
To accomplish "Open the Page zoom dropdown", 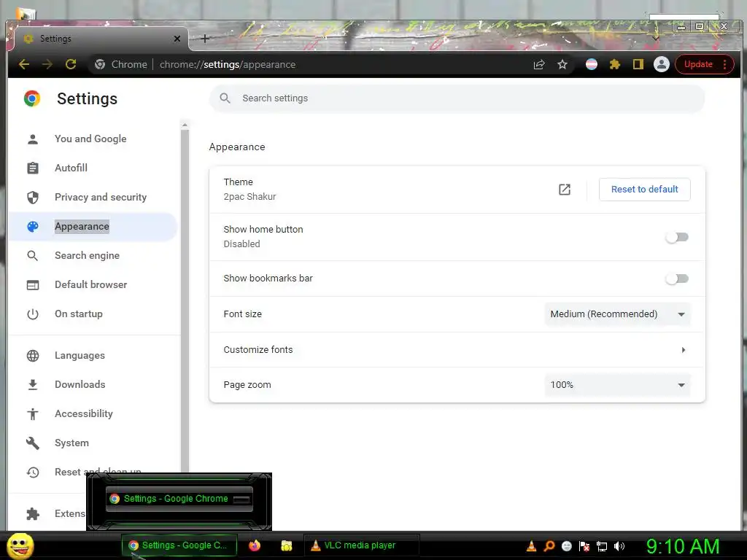I will [617, 385].
